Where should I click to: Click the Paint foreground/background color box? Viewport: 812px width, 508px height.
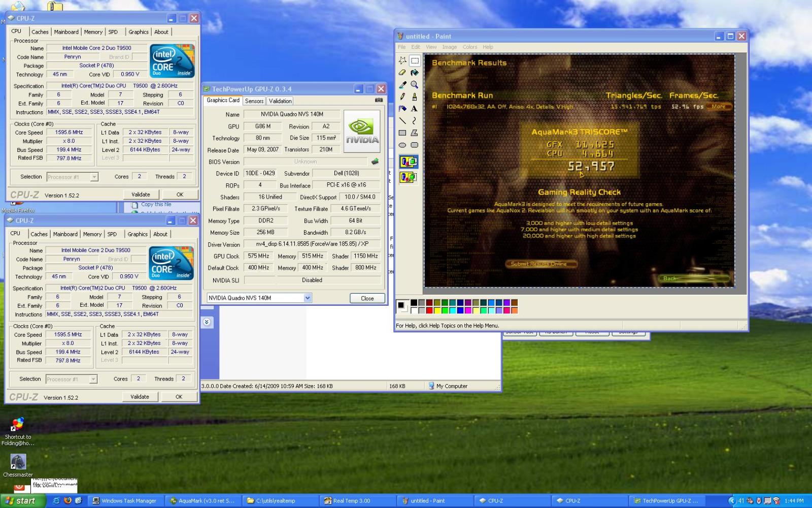pyautogui.click(x=402, y=306)
